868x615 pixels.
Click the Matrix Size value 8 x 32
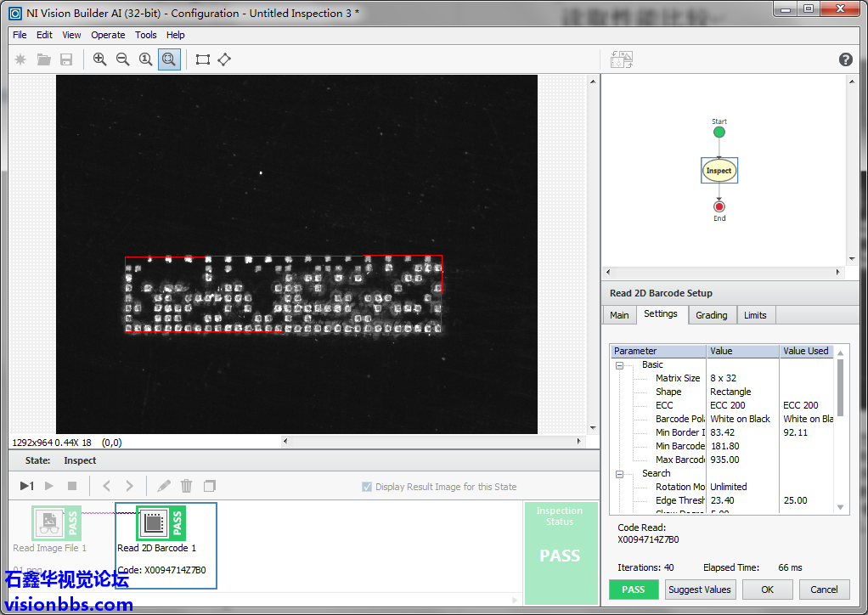[x=723, y=378]
